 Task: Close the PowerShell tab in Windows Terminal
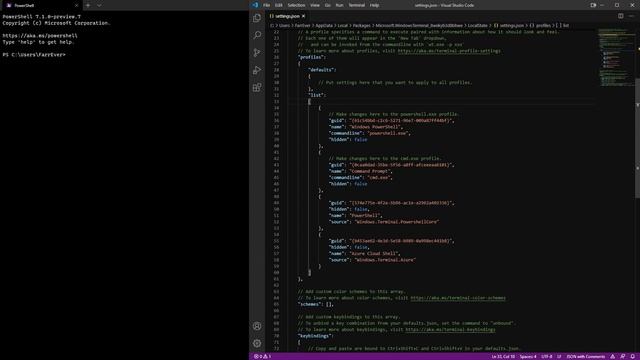click(x=76, y=5)
